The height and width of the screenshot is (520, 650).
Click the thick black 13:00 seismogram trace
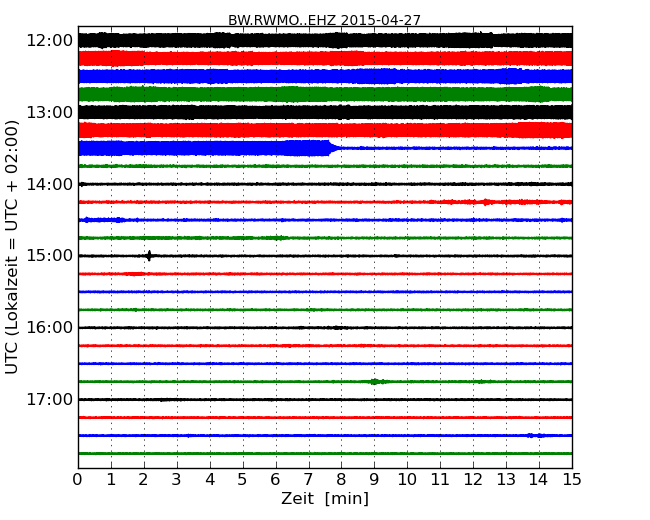pos(325,112)
